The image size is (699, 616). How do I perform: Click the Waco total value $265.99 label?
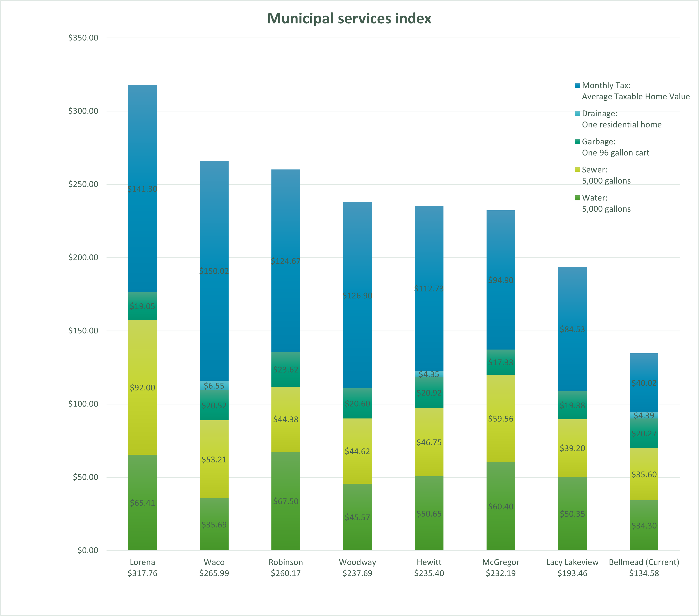pos(214,573)
